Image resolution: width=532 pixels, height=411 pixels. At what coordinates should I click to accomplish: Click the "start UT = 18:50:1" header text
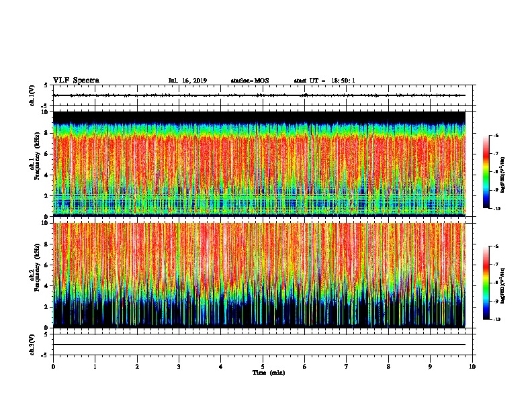tap(324, 81)
